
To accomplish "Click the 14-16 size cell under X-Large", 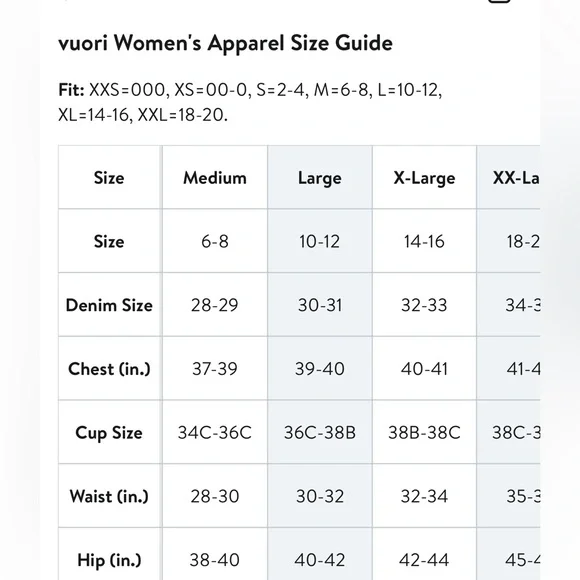I will click(x=424, y=241).
